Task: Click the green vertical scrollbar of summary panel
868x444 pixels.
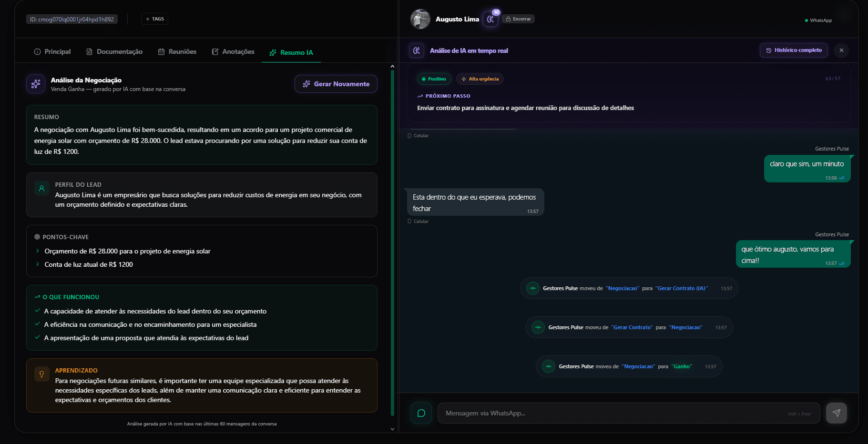Action: coord(392,243)
